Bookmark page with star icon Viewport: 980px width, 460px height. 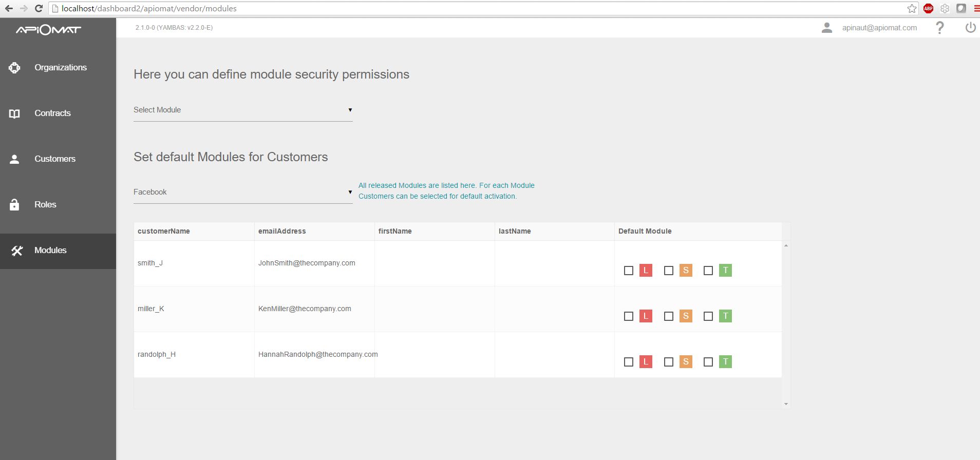912,8
